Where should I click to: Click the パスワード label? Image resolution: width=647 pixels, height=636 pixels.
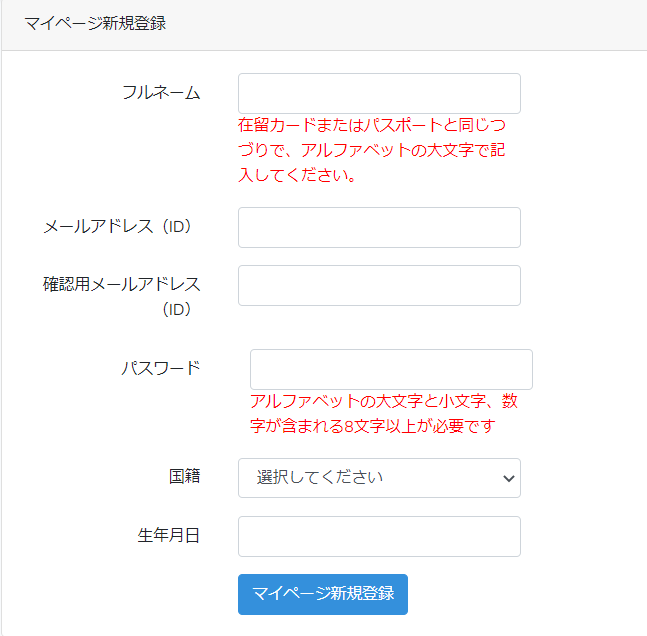pyautogui.click(x=161, y=368)
